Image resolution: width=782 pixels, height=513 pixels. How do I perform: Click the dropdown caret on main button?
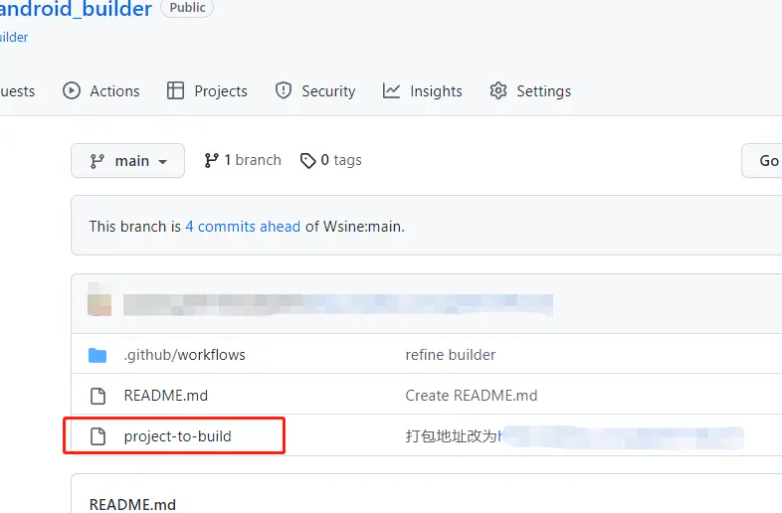click(162, 162)
